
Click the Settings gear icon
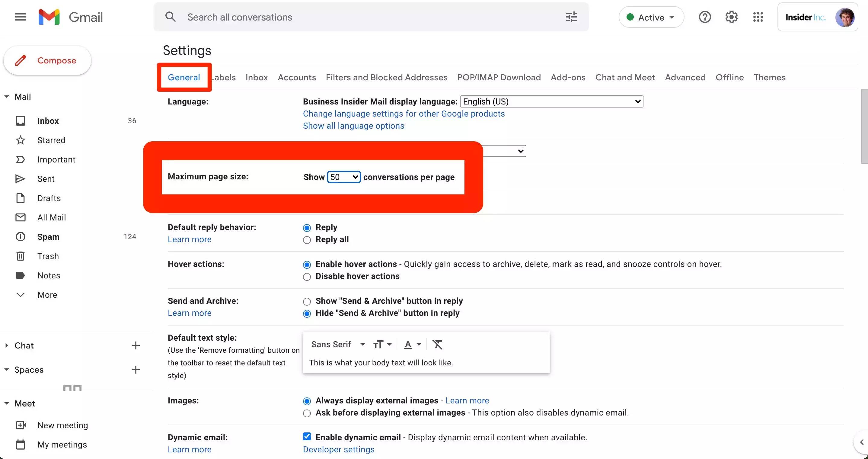(x=731, y=17)
